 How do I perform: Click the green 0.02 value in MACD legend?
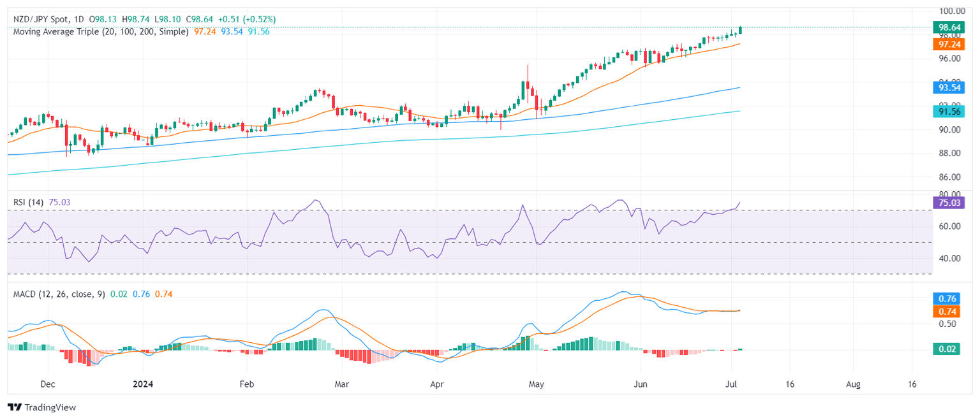click(119, 294)
